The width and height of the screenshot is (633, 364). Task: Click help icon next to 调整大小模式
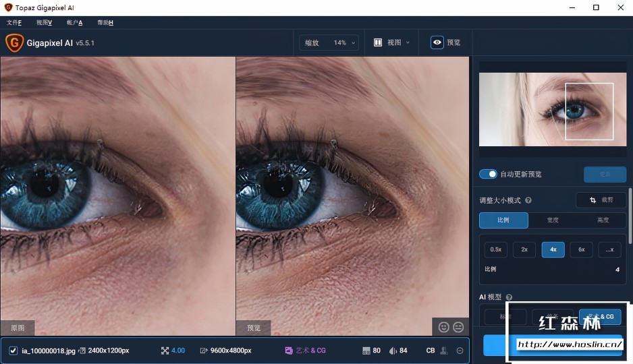click(528, 200)
